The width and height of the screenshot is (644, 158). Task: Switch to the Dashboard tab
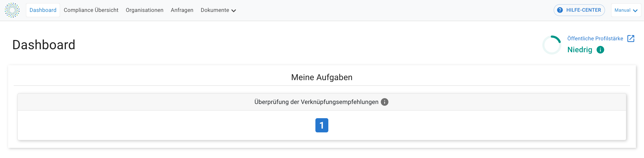(x=43, y=10)
